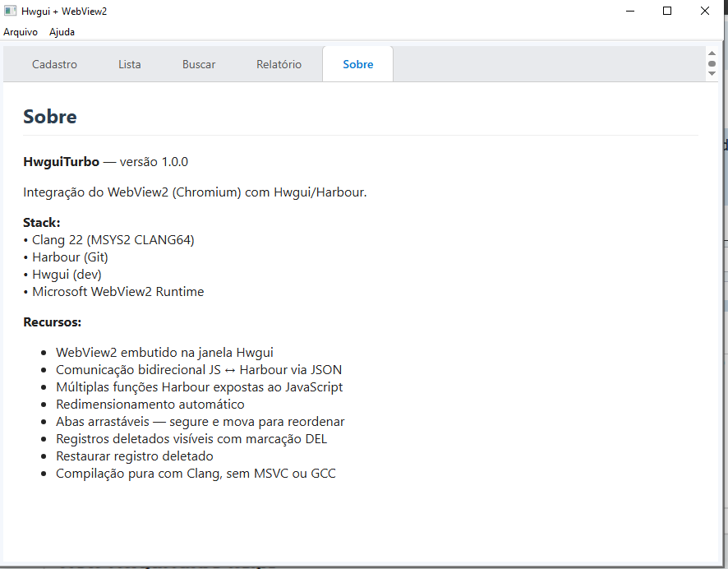Open the Ajuda menu
728x569 pixels.
(62, 32)
